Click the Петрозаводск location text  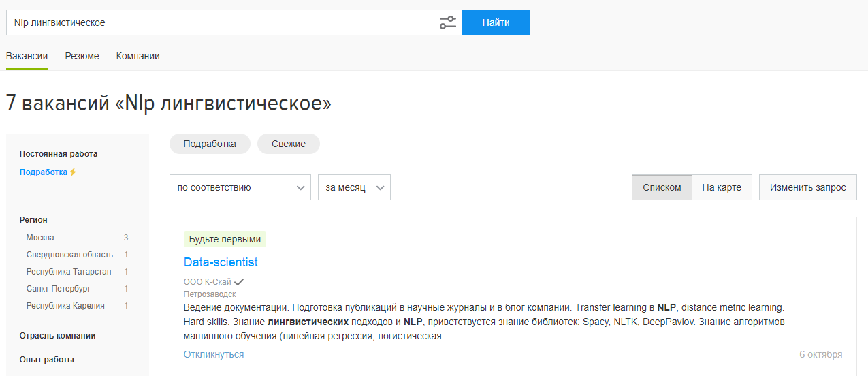(210, 294)
